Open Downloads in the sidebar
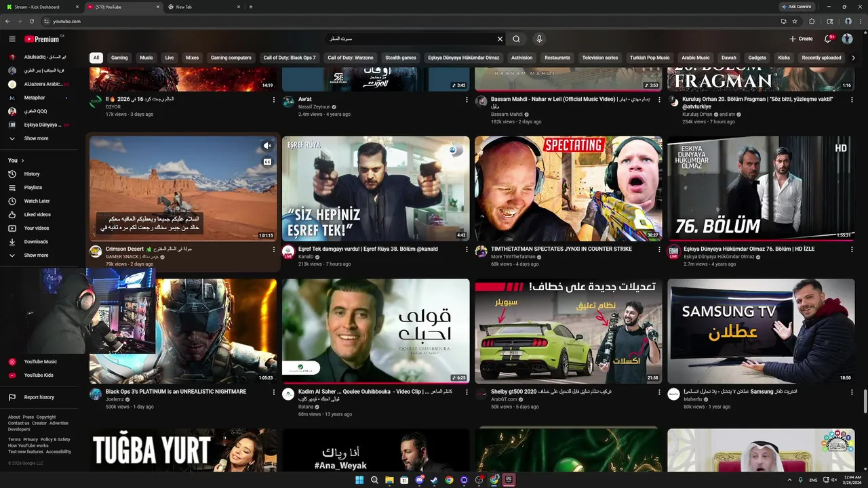The image size is (868, 488). point(36,242)
